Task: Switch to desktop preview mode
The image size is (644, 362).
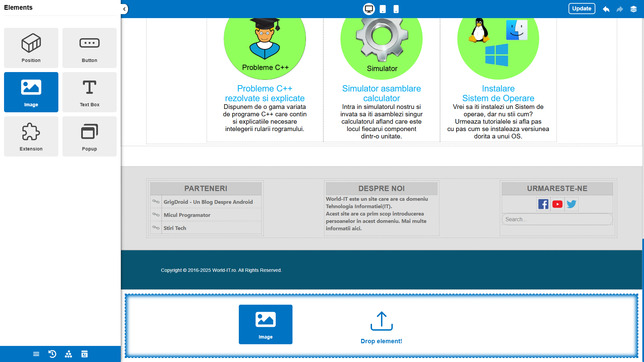Action: 369,9
